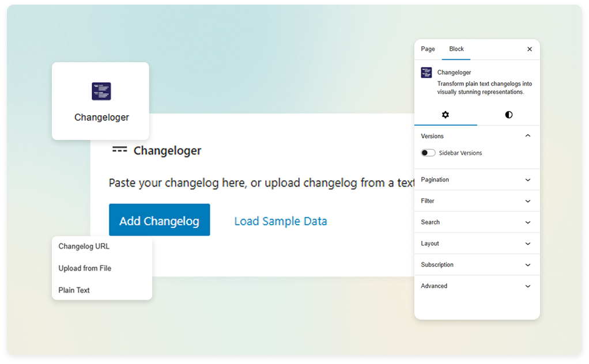Click the Add Changelog button
This screenshot has width=589, height=364.
159,219
